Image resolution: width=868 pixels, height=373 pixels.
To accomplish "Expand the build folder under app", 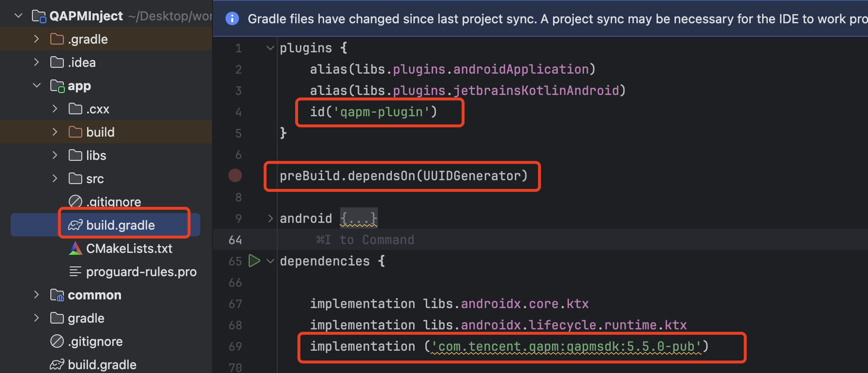I will pyautogui.click(x=55, y=132).
